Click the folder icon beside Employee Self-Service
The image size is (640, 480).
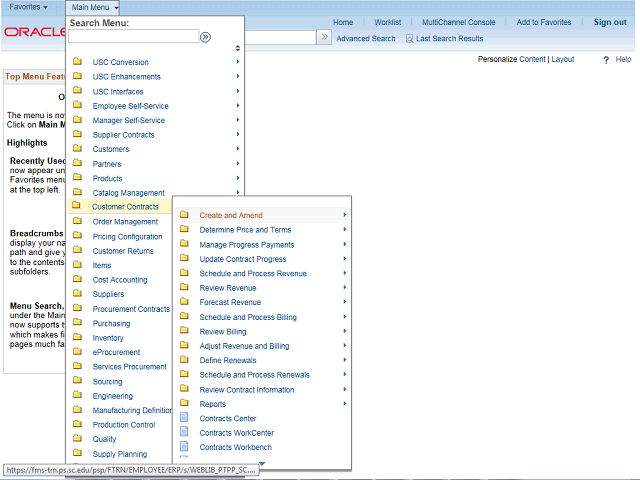(77, 106)
